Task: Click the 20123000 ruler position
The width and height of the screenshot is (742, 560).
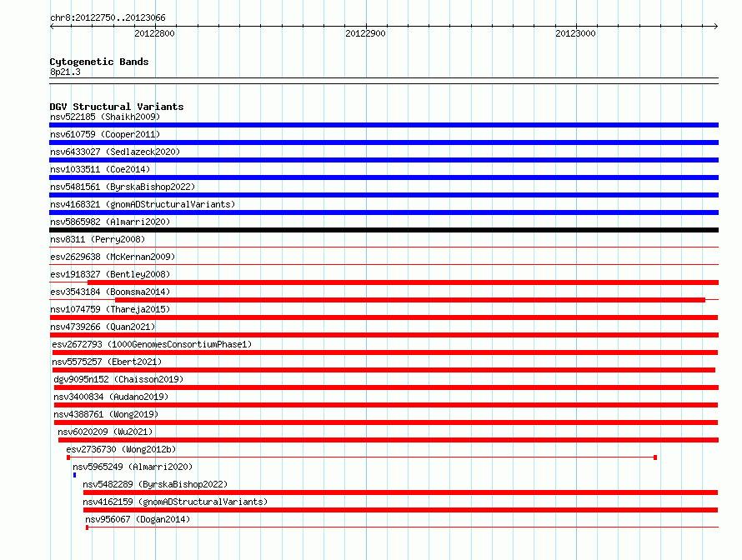Action: 575,33
